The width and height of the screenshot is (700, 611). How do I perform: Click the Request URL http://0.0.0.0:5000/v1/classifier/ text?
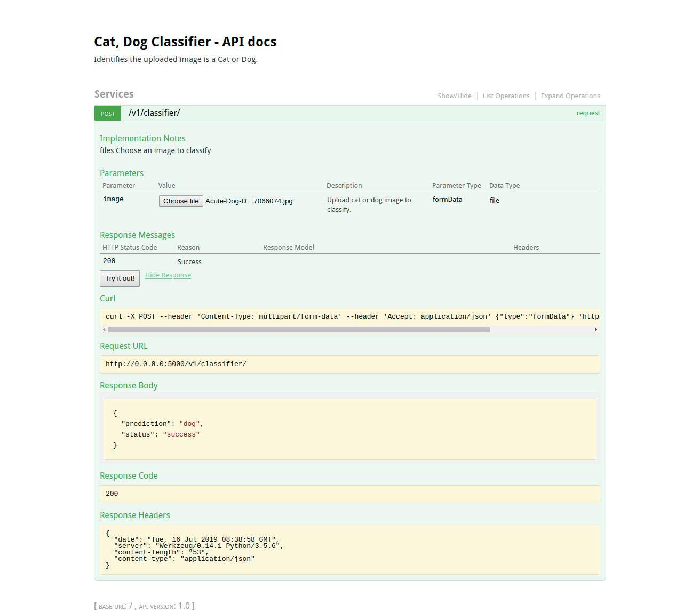click(x=176, y=364)
